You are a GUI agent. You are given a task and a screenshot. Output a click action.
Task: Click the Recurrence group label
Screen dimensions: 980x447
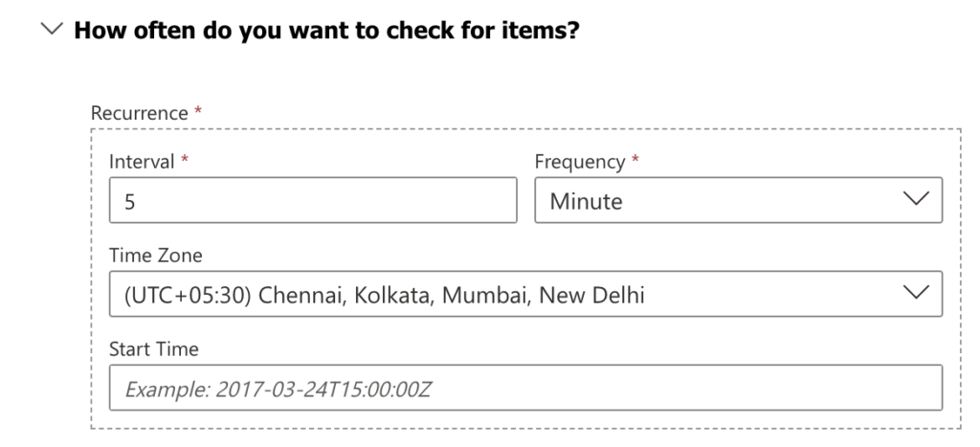[140, 113]
